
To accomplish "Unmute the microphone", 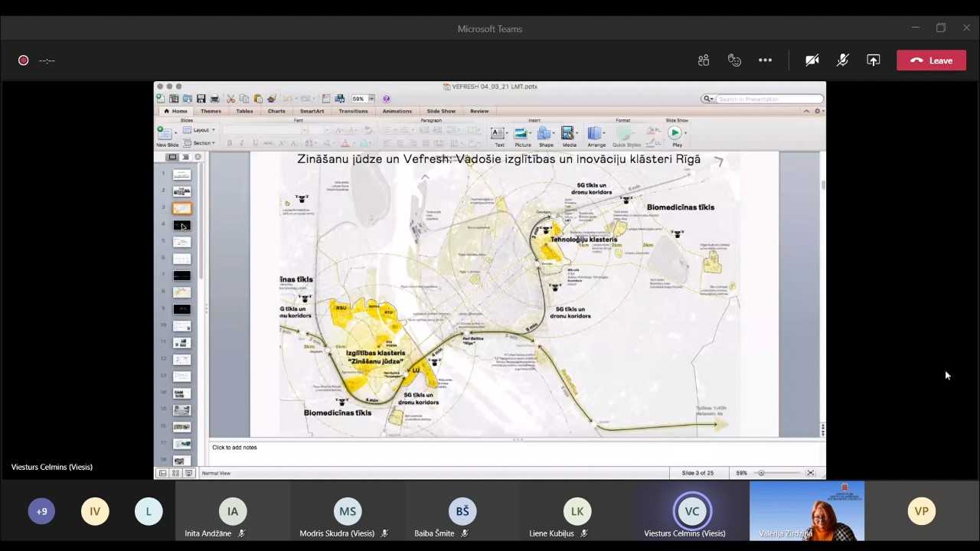I will coord(843,60).
